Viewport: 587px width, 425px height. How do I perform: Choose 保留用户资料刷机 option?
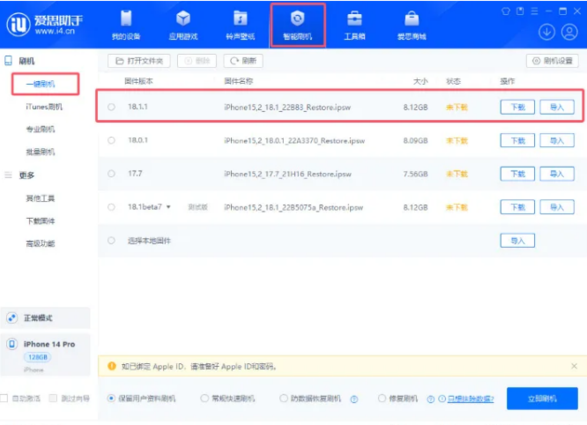coord(111,398)
